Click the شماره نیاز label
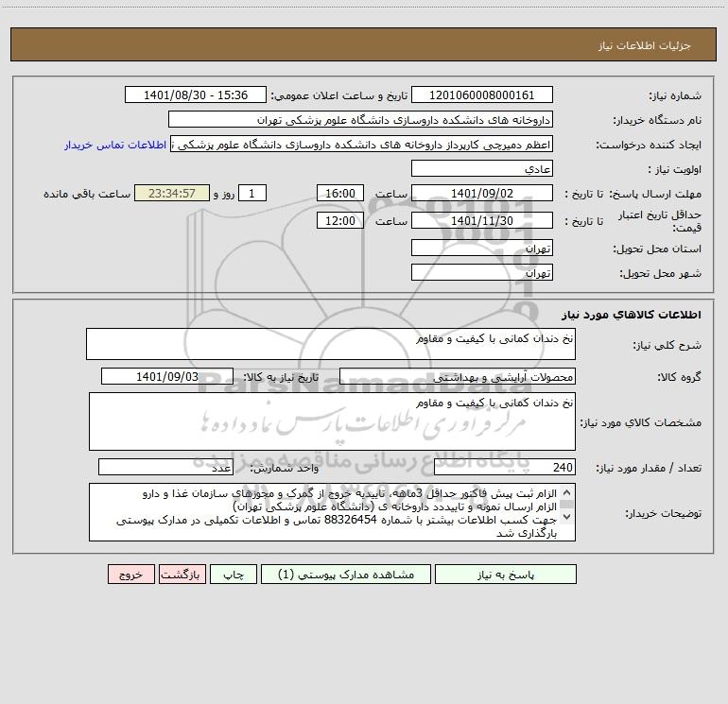This screenshot has height=704, width=728. [x=675, y=96]
